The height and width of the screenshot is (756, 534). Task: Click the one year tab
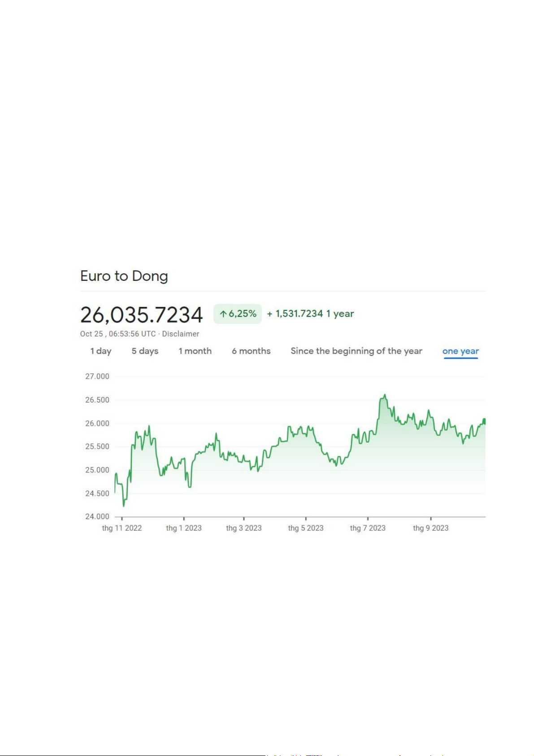click(460, 351)
